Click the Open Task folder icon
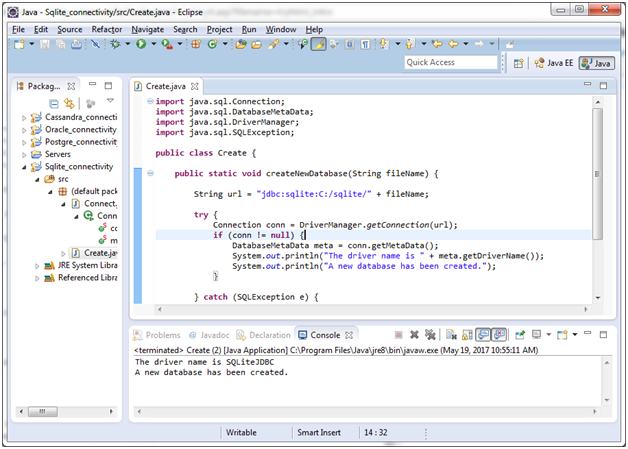 [x=256, y=44]
